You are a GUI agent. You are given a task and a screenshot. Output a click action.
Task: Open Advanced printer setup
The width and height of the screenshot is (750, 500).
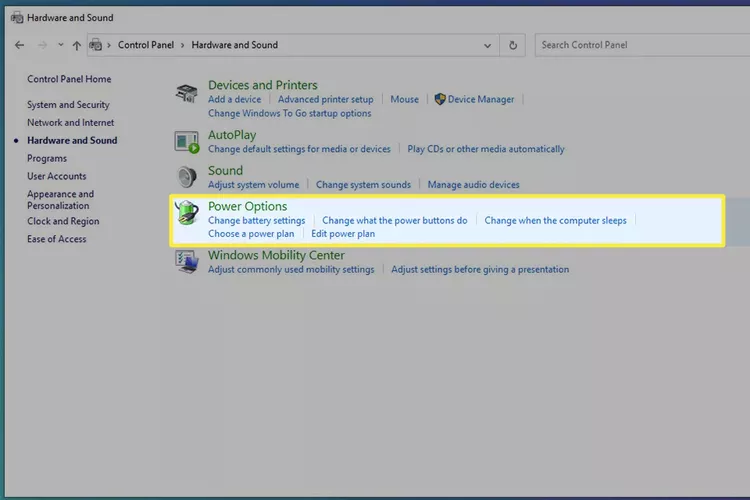pyautogui.click(x=325, y=99)
